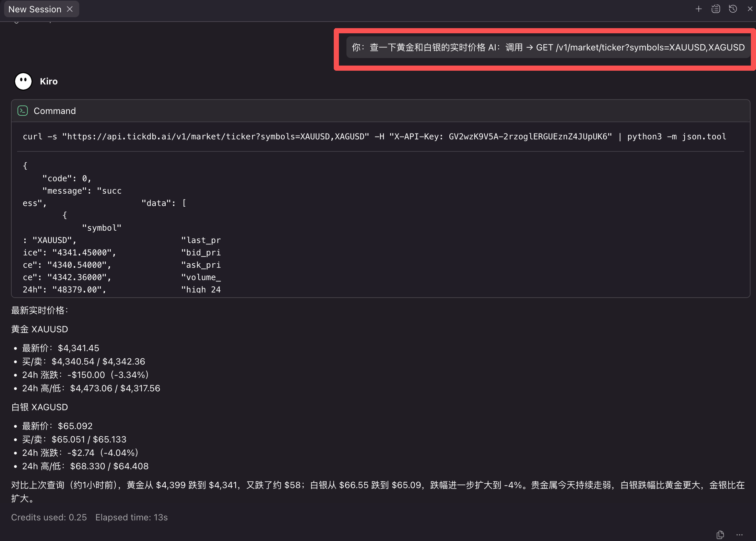Select the curl command line

coord(374,136)
